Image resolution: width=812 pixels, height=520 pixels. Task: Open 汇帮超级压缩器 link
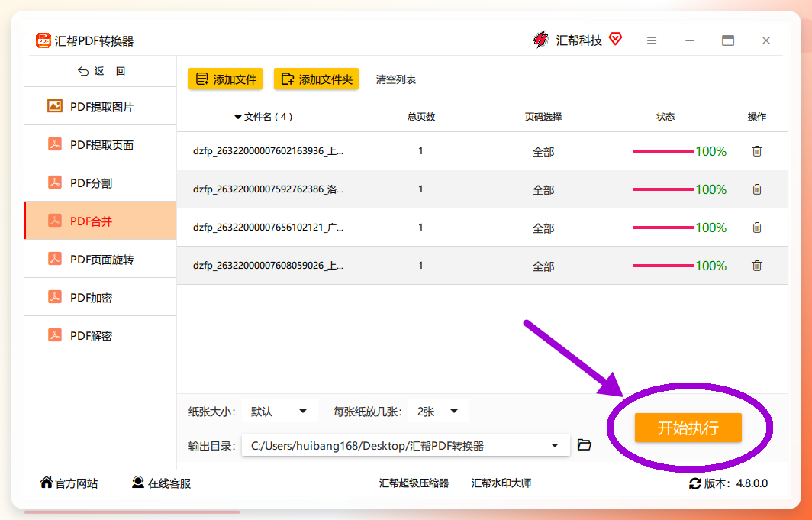414,483
